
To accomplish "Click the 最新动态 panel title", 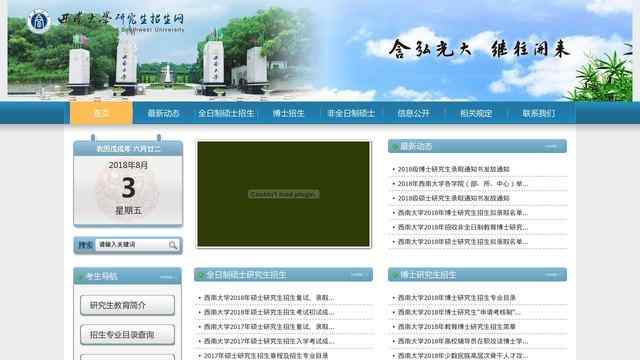I will 416,146.
